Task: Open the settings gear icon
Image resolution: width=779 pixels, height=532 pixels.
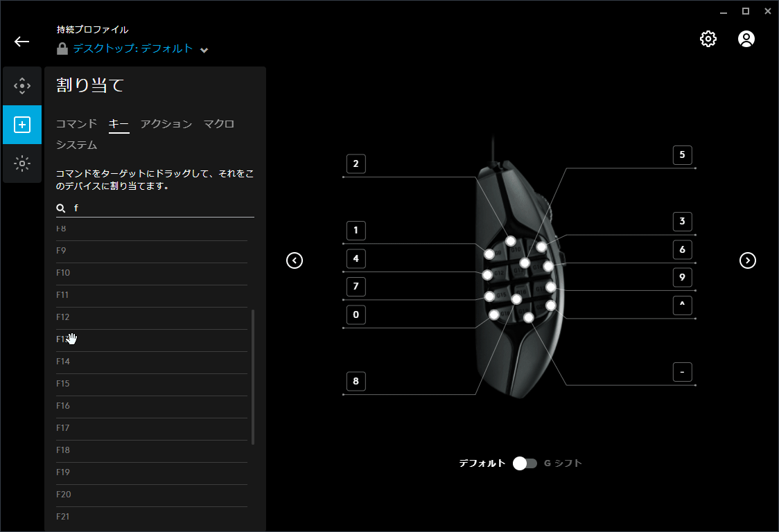Action: tap(708, 39)
